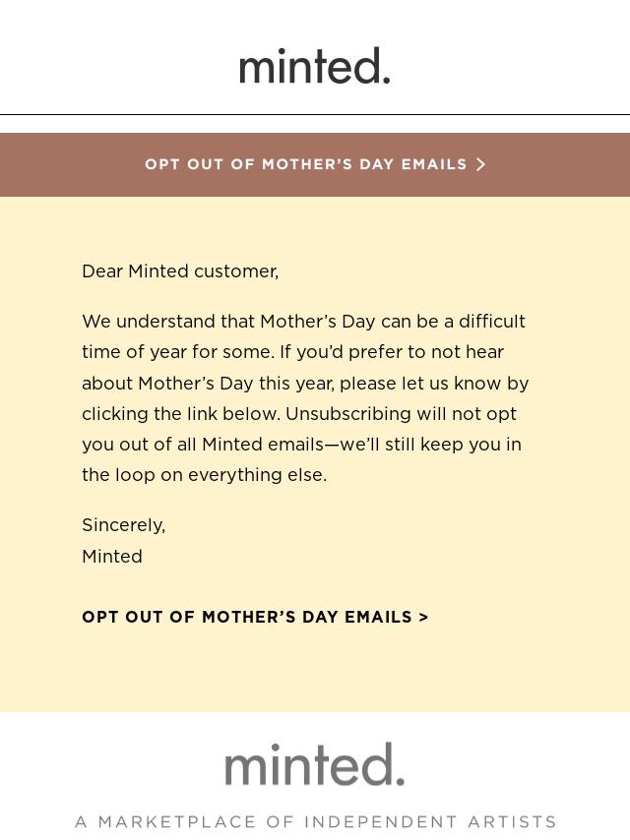This screenshot has height=840, width=630.
Task: Click the chevron arrow in the brown banner
Action: [x=481, y=165]
